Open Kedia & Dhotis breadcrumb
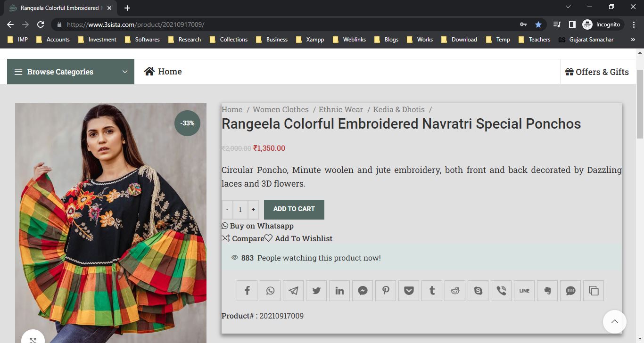This screenshot has width=644, height=343. pos(399,109)
